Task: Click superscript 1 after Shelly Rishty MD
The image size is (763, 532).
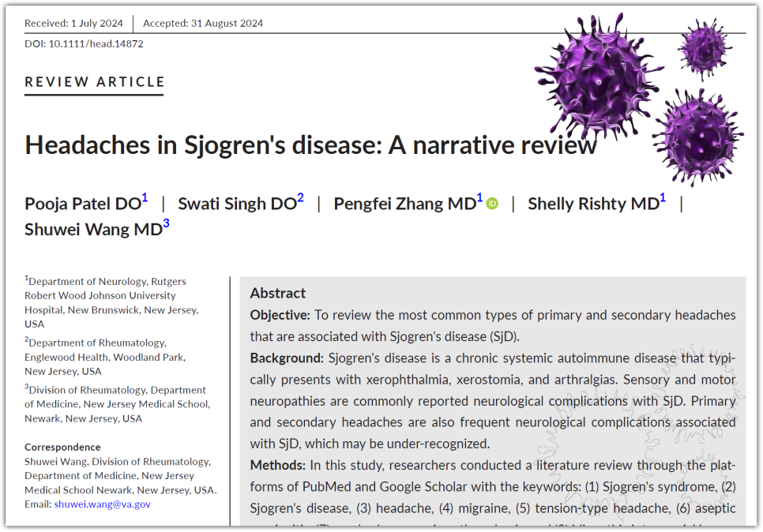Action: (662, 199)
